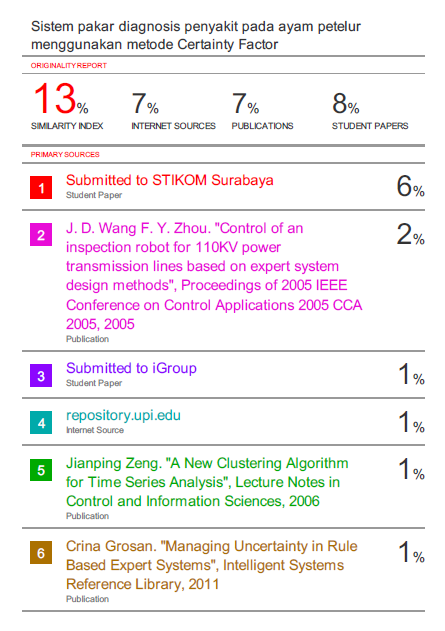
Task: Open the Submitted to iGroup source
Action: tap(131, 368)
